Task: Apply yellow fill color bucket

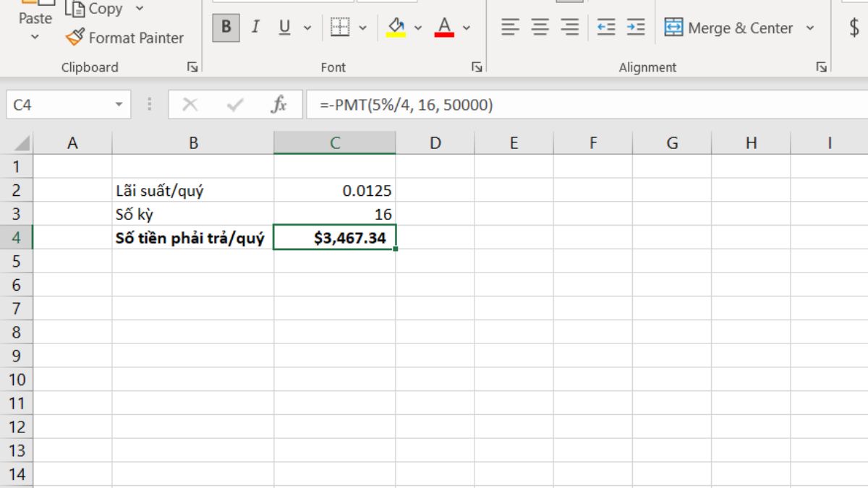Action: 396,27
